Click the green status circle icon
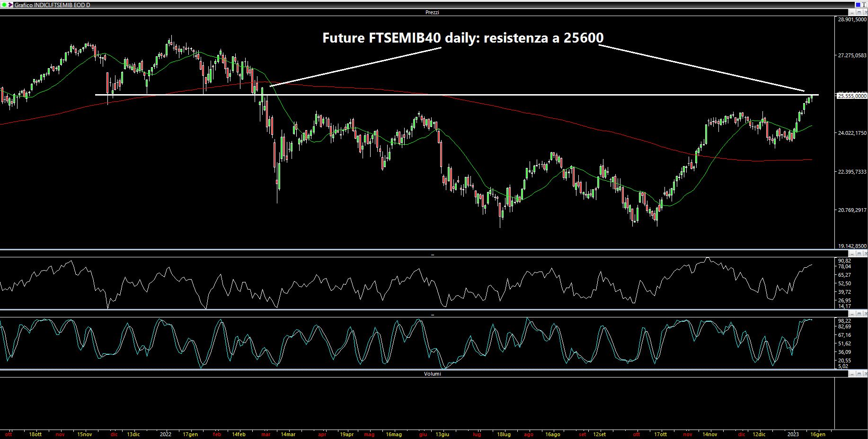The height and width of the screenshot is (439, 868). point(4,5)
